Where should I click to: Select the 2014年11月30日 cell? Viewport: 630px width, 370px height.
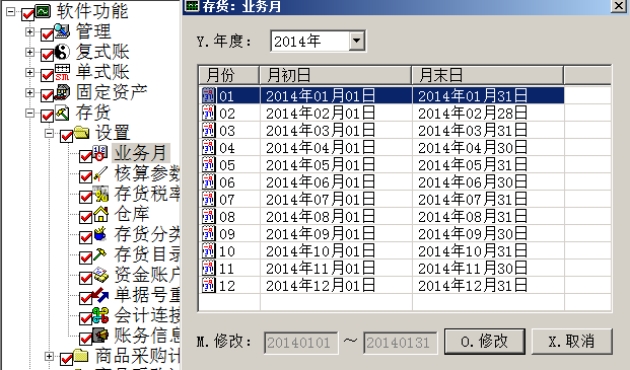[488, 268]
